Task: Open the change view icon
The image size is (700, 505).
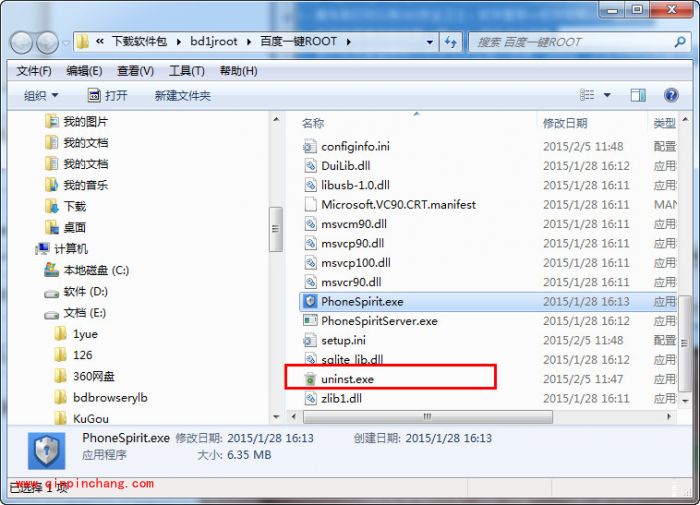Action: (x=587, y=95)
